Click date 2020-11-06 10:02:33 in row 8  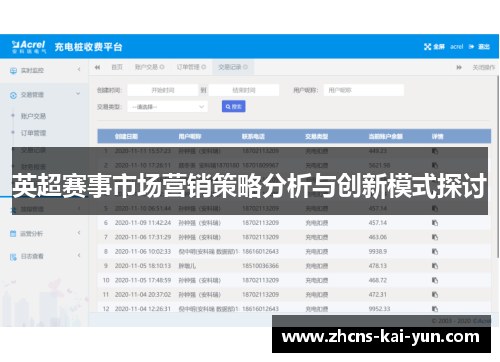pyautogui.click(x=143, y=251)
